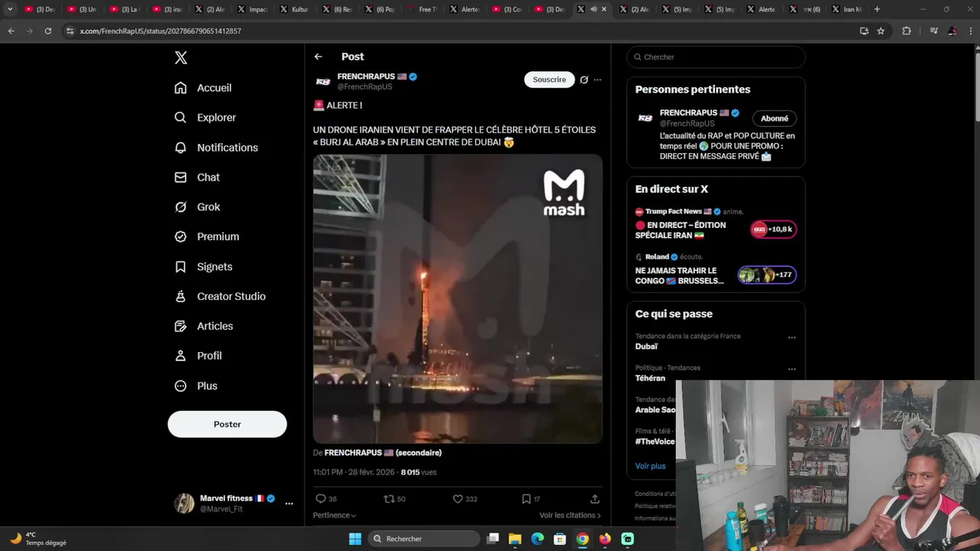Screen dimensions: 980x551
Task: Open Téhéran trend options menu
Action: [x=792, y=369]
